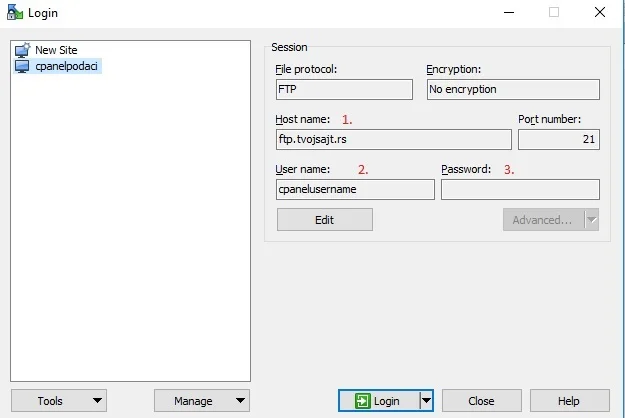The width and height of the screenshot is (625, 418).
Task: Open the File protocol FTP field
Action: (344, 89)
